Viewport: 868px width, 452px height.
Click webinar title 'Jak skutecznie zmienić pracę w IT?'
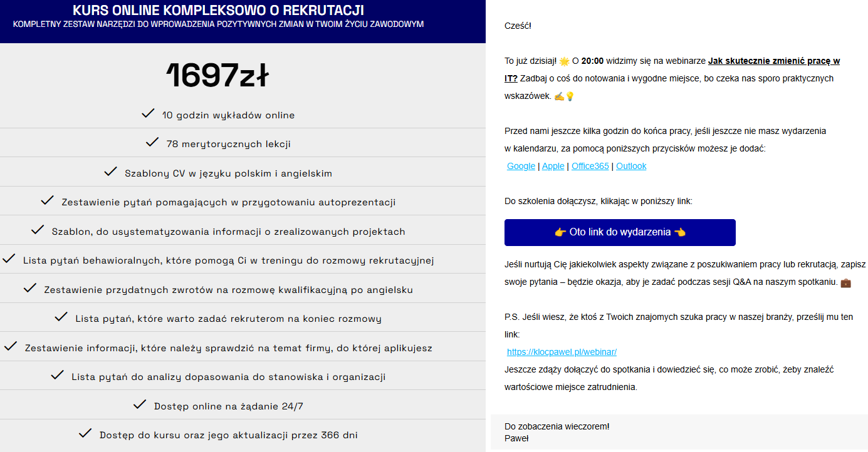(x=773, y=61)
